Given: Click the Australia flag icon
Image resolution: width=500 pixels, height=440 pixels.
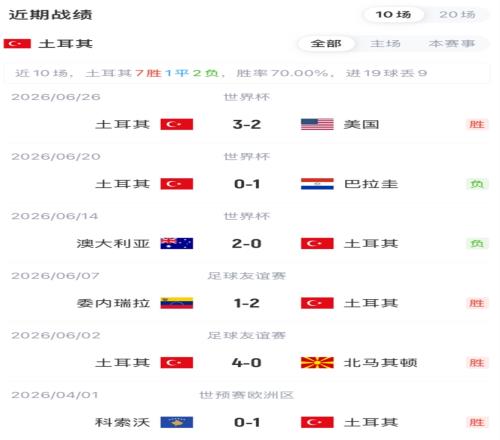Looking at the screenshot, I should [x=177, y=244].
